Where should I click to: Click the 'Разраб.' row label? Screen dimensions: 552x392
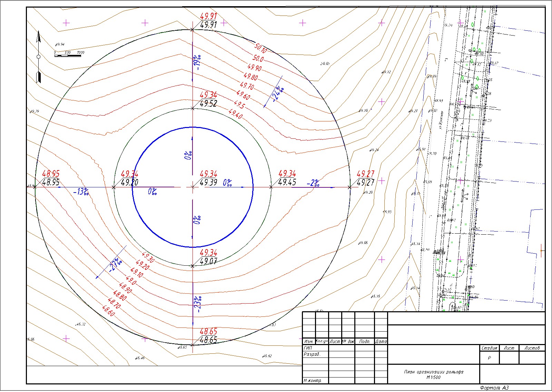(x=312, y=354)
